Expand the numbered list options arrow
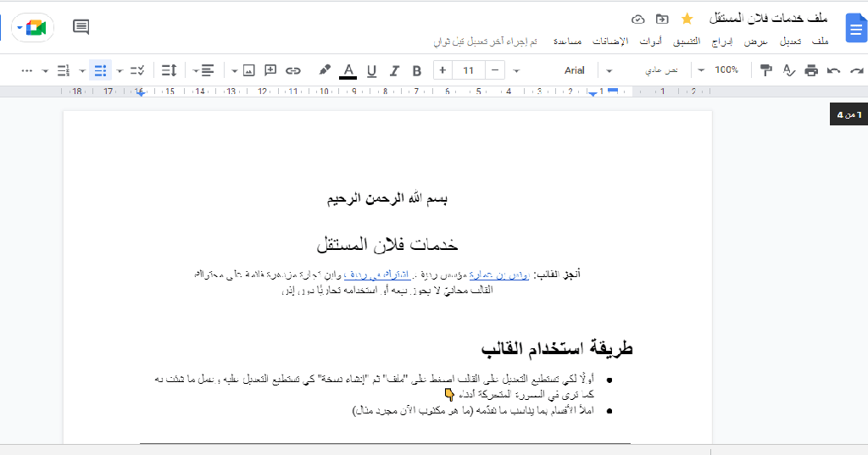This screenshot has height=455, width=868. (x=46, y=71)
